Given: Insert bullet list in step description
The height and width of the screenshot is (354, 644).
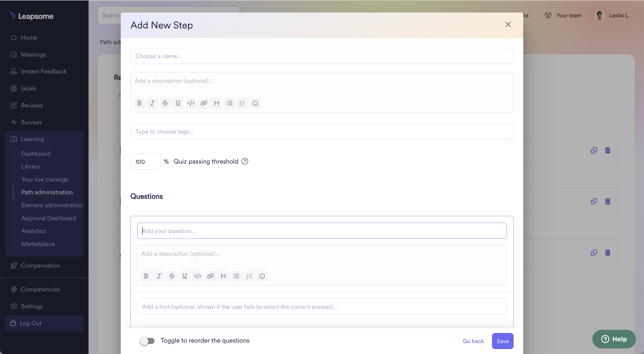Looking at the screenshot, I should coord(229,103).
